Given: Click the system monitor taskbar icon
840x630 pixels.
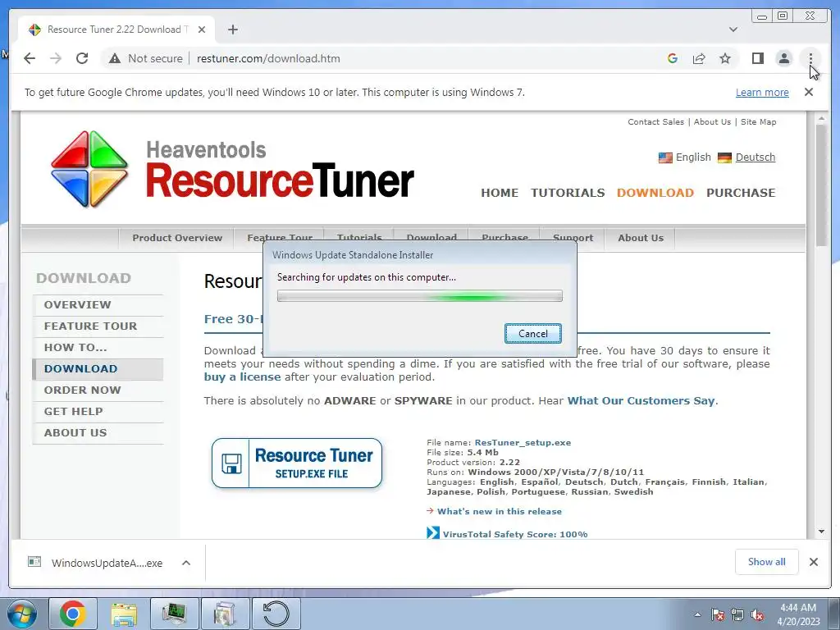Looking at the screenshot, I should point(175,614).
